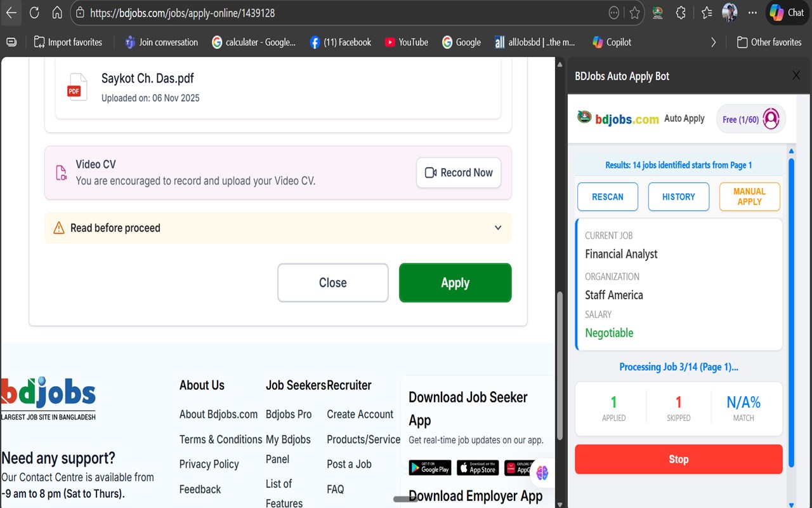
Task: Open the Copilot bookmark
Action: (x=612, y=42)
